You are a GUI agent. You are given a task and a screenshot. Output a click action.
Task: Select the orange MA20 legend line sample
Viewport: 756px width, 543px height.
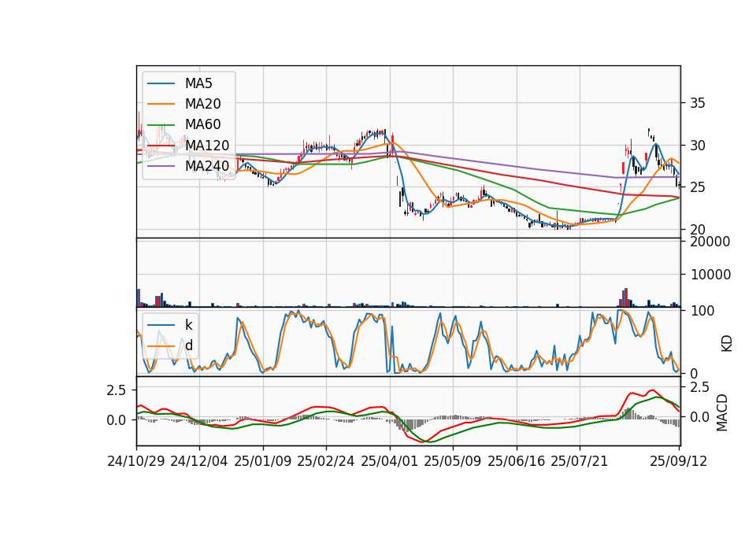[x=161, y=105]
